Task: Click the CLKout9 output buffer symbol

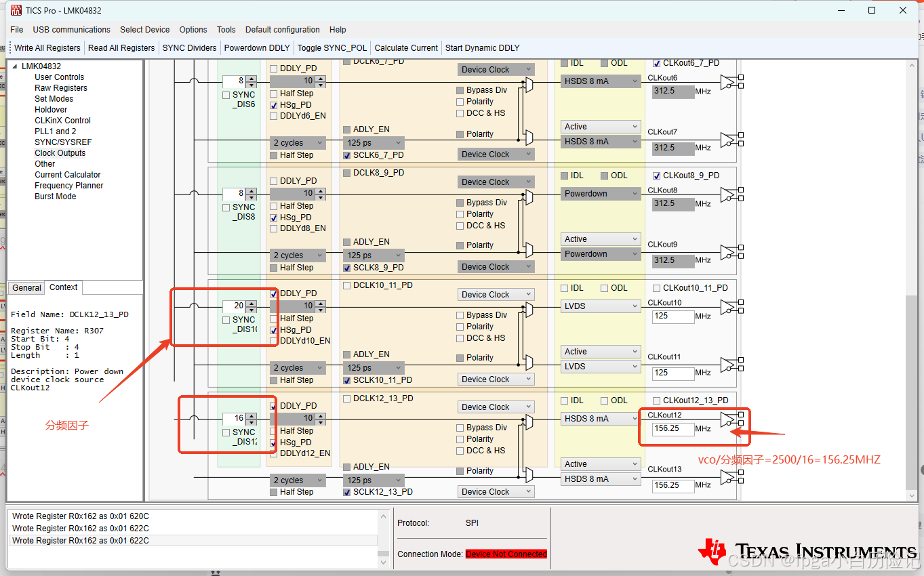Action: pos(728,252)
